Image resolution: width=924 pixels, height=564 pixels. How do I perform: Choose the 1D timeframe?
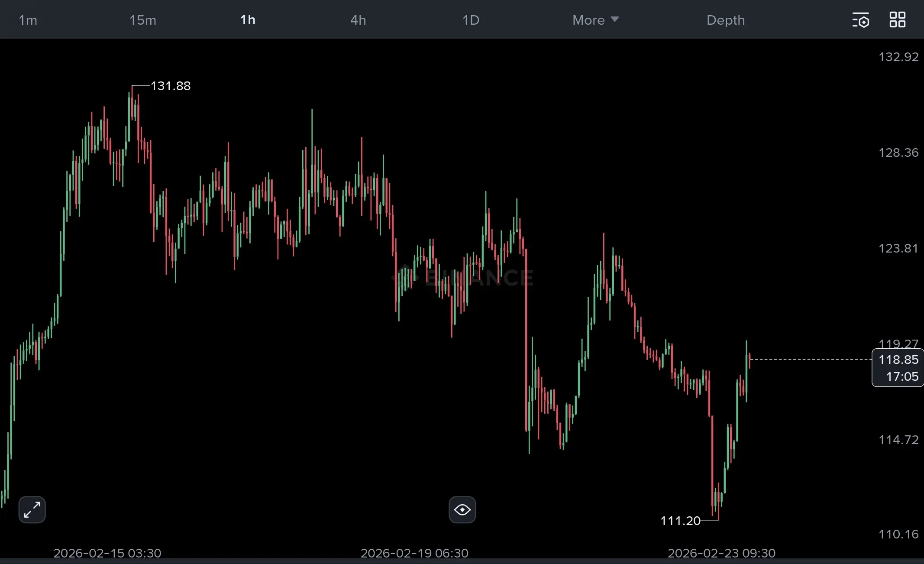[x=471, y=20]
